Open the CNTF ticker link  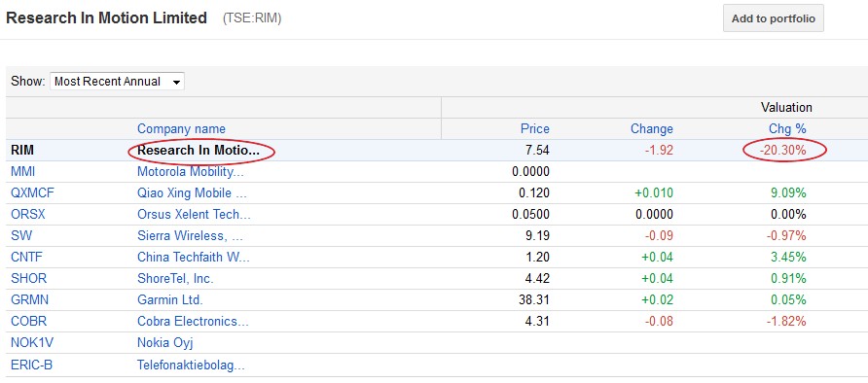tap(26, 257)
